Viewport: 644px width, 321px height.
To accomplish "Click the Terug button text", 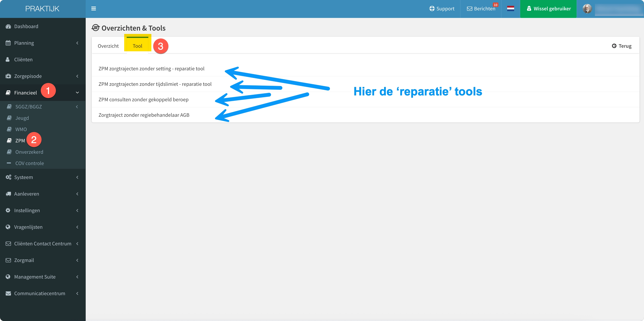I will (625, 46).
